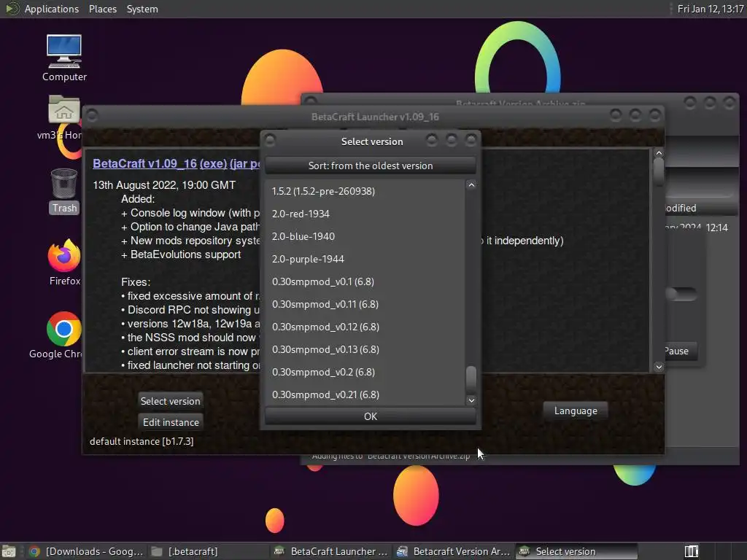This screenshot has height=560, width=747.
Task: Click changelog scroll up arrow in launcher
Action: 659,153
